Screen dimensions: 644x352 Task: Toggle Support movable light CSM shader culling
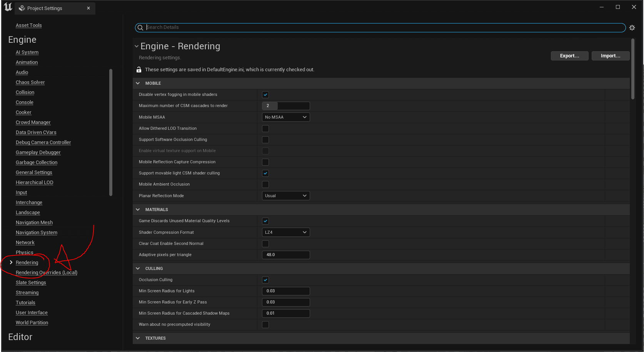pyautogui.click(x=265, y=173)
